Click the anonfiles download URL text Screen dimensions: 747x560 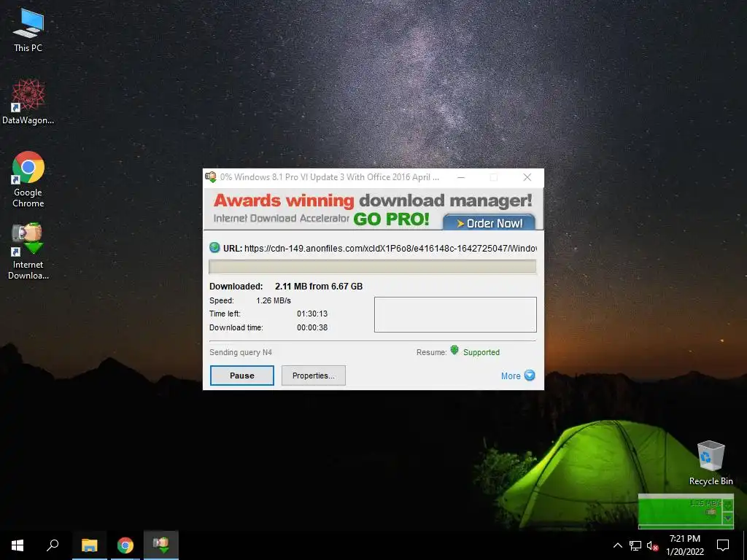click(x=390, y=248)
